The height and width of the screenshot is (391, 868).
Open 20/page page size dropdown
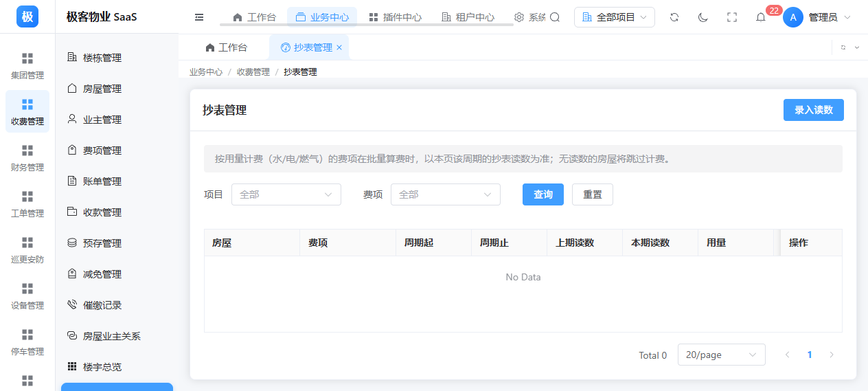(722, 355)
